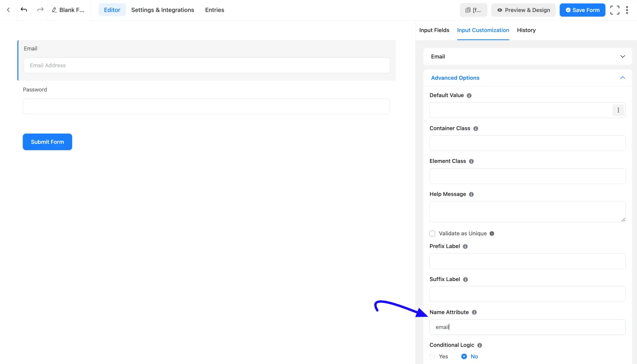Switch to the Input Fields tab

coord(434,30)
